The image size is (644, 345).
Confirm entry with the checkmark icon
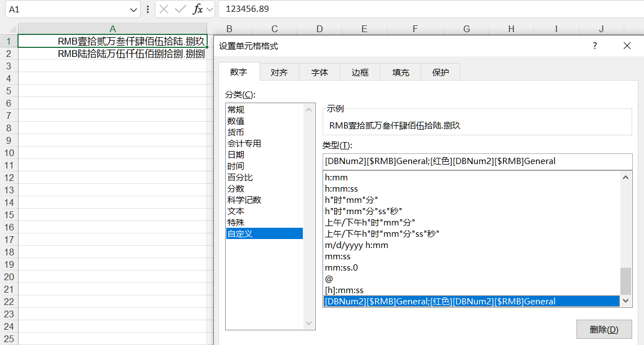(x=181, y=9)
